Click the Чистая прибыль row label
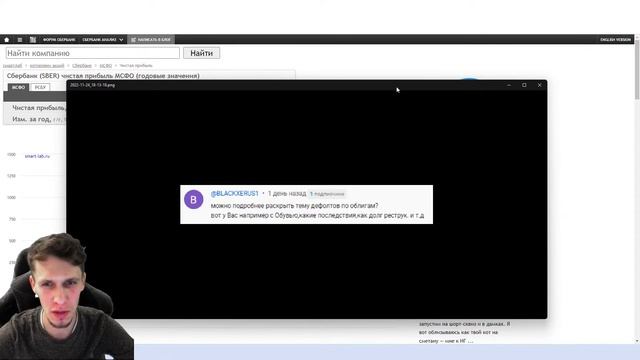The width and height of the screenshot is (640, 360). (x=38, y=108)
